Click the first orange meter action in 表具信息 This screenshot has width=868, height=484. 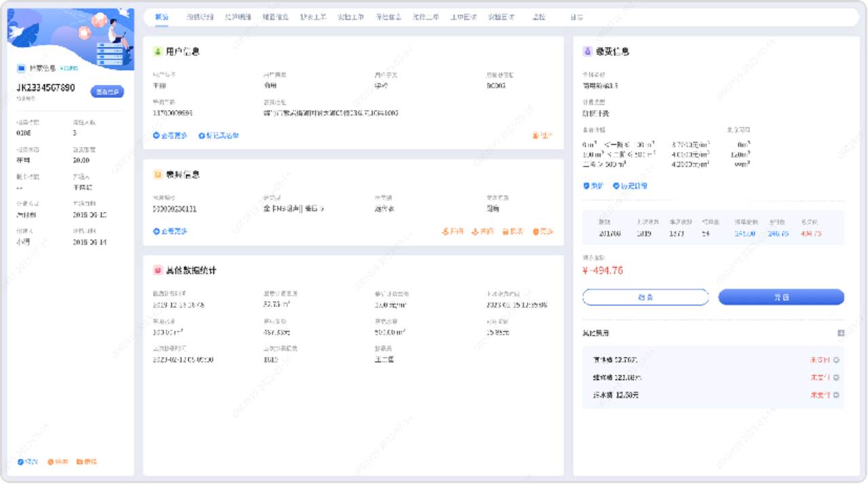tap(452, 232)
